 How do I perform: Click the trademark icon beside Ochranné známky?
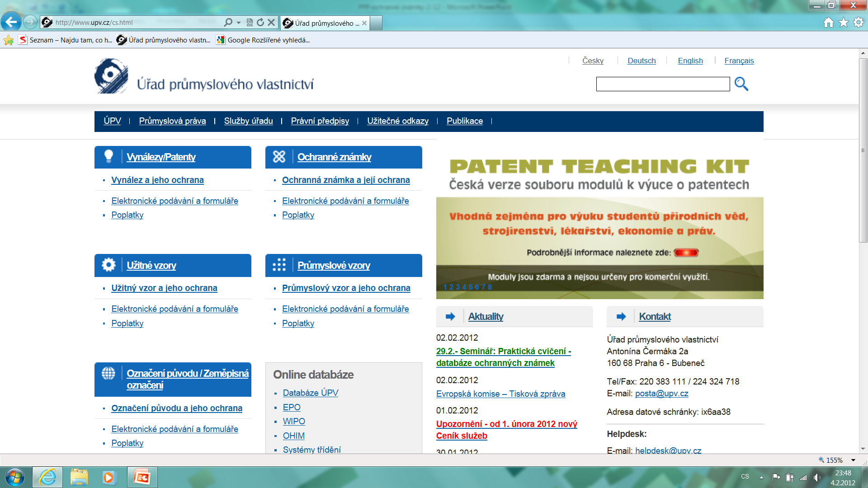coord(279,157)
